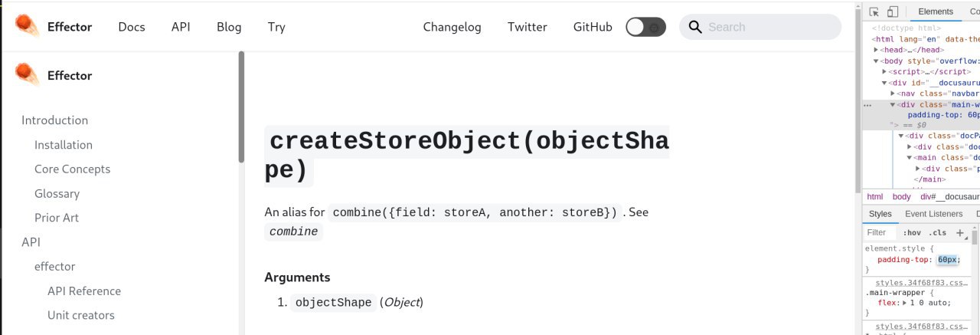This screenshot has height=335, width=980.
Task: Activate the DevTools inspect element picker icon
Action: (x=874, y=11)
